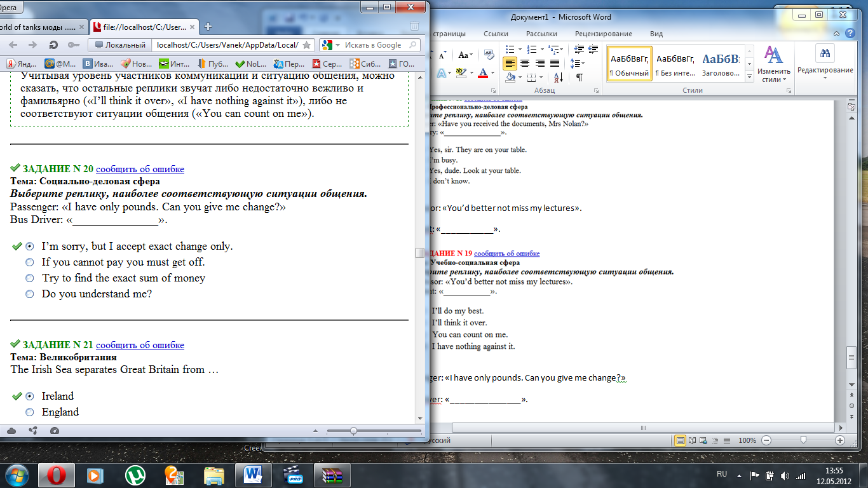Screen dimensions: 868x488
Task: Open the Windows Start menu
Action: pyautogui.click(x=17, y=475)
